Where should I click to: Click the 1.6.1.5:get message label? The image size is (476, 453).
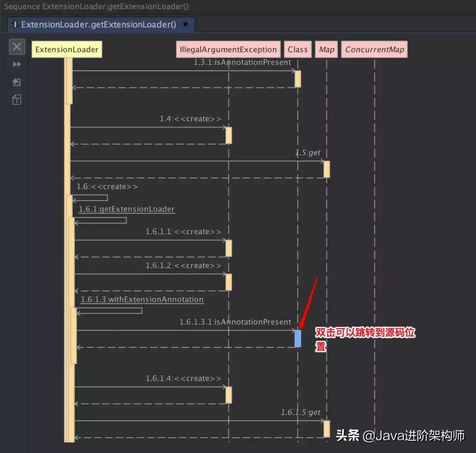pos(301,412)
